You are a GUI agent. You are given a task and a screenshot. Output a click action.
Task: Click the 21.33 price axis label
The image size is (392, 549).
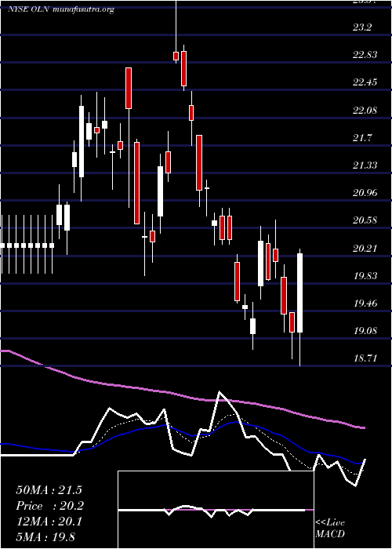click(x=365, y=165)
